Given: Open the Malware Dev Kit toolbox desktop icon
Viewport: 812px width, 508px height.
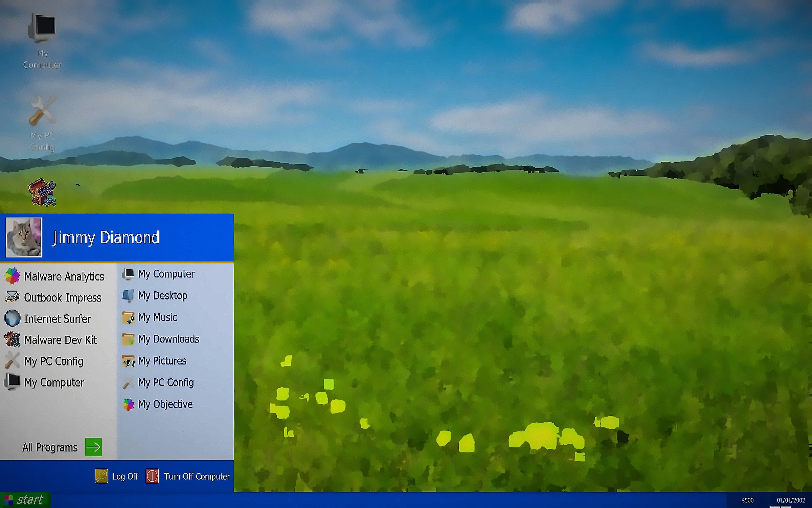Looking at the screenshot, I should click(42, 192).
